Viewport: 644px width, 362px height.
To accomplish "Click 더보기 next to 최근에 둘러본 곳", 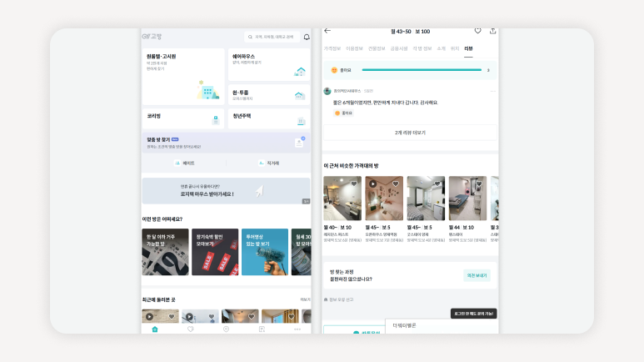I will pyautogui.click(x=305, y=300).
